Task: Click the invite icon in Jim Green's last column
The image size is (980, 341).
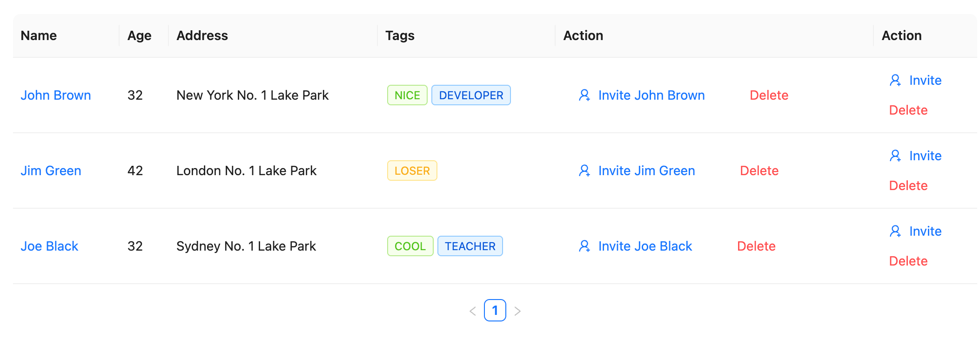Action: tap(895, 156)
